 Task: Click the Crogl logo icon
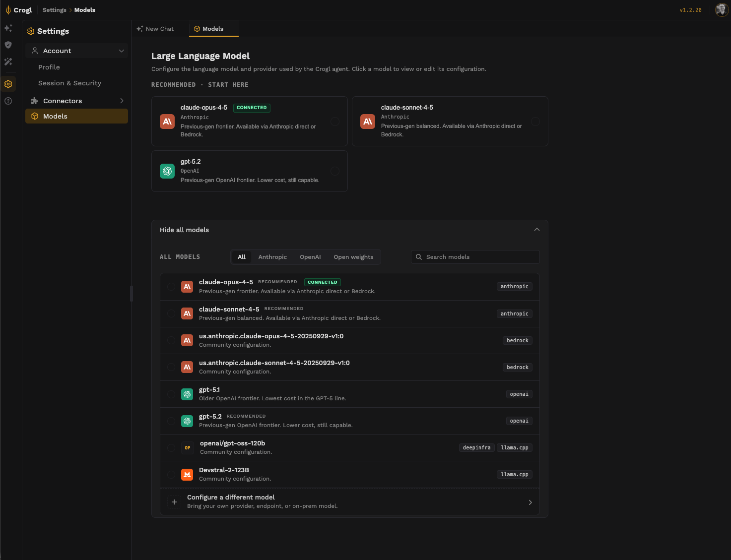(x=8, y=10)
